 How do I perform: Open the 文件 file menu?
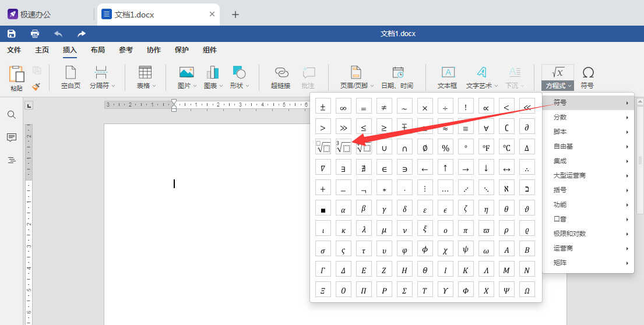(14, 50)
